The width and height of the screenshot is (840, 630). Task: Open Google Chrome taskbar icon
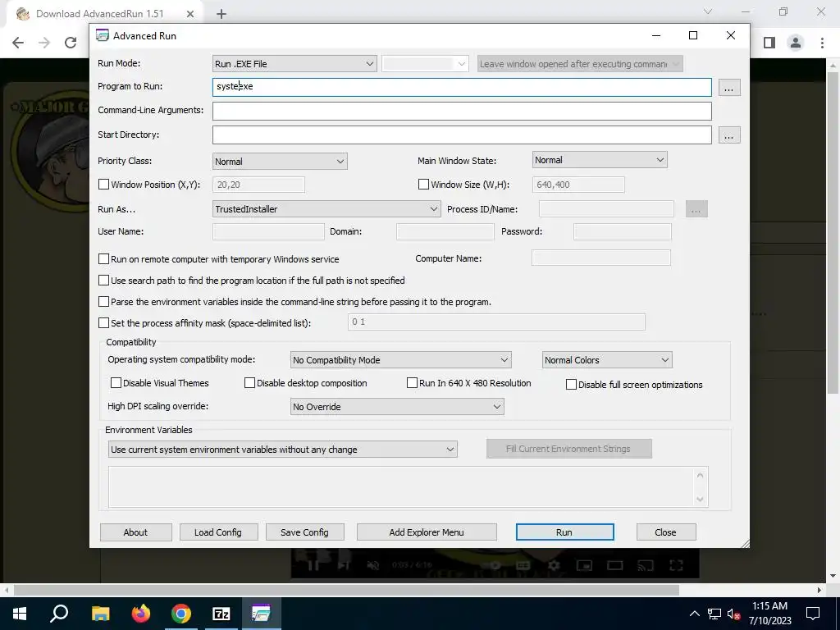click(x=181, y=614)
